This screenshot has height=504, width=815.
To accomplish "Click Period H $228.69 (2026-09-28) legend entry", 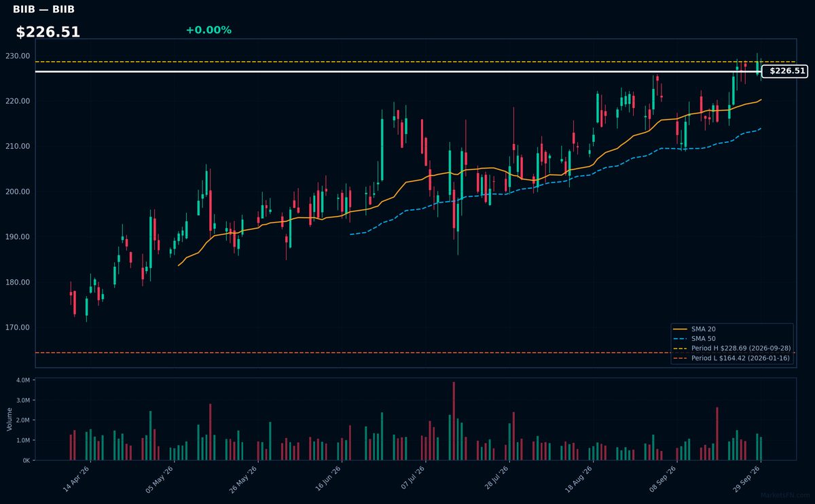I will [x=731, y=348].
